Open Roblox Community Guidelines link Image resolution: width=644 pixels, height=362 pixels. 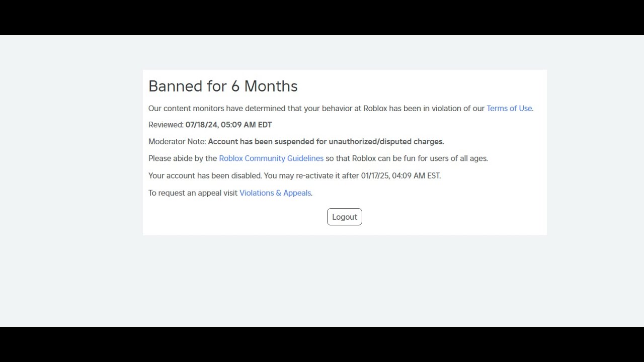(271, 158)
